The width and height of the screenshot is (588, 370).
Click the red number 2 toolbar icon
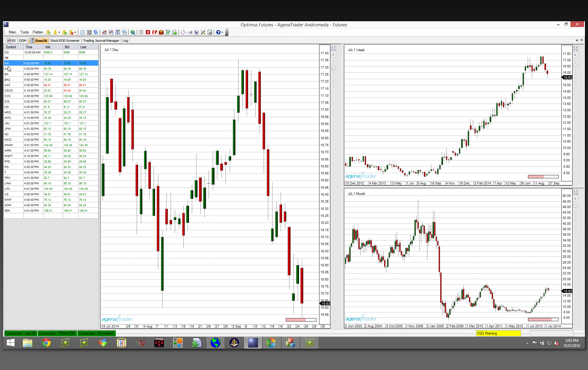pos(148,32)
